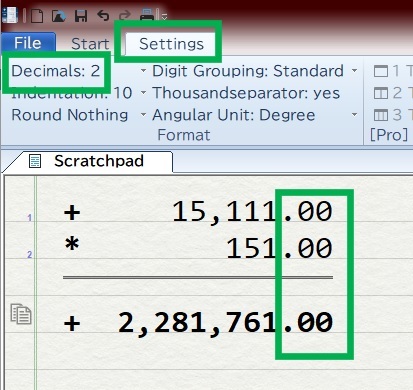
Task: Expand the Indentation: 10 dropdown arrow
Action: 143,93
